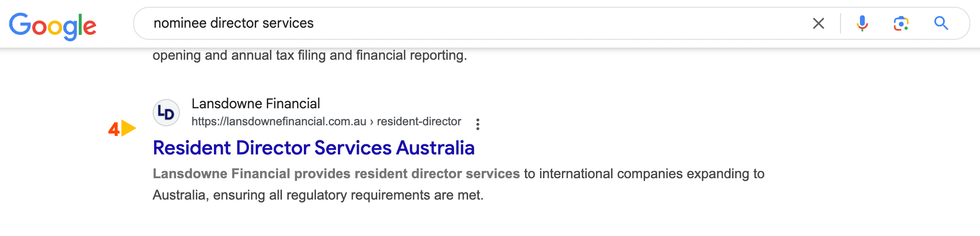Click the yellow arrow marker
The width and height of the screenshot is (980, 236).
click(129, 129)
